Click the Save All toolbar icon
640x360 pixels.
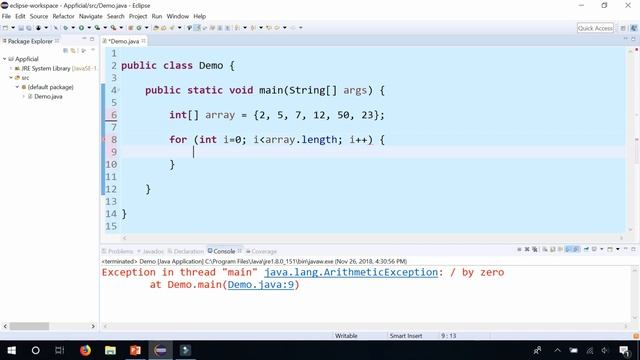coord(29,28)
